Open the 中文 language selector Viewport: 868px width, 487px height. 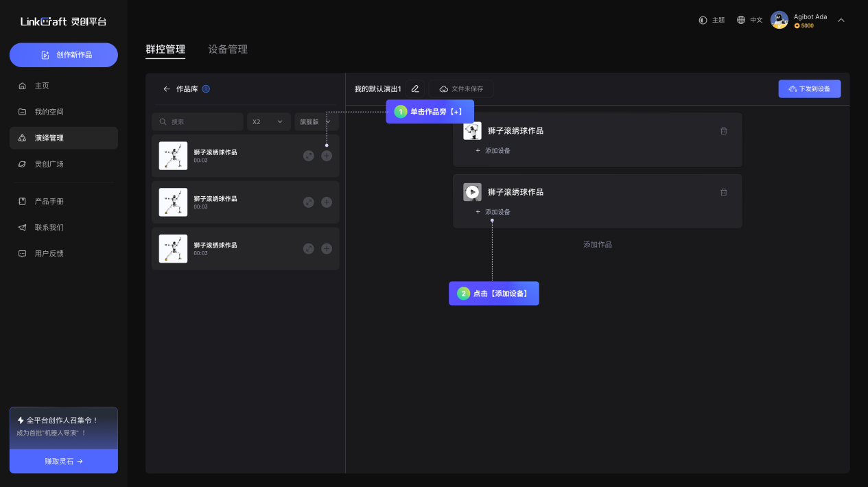[x=749, y=20]
